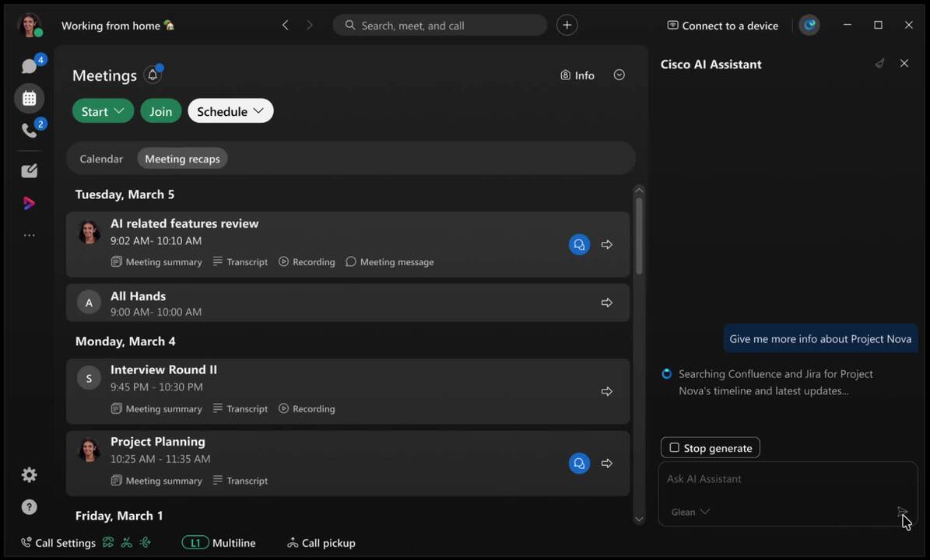Select the Meeting recaps tab
Screen dimensions: 930x560
pos(182,159)
